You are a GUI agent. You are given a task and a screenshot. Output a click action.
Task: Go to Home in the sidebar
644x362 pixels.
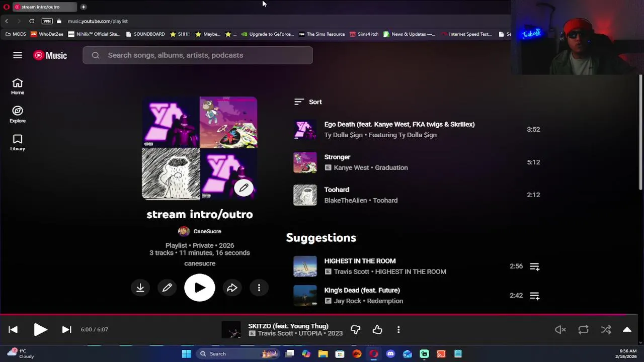[18, 86]
